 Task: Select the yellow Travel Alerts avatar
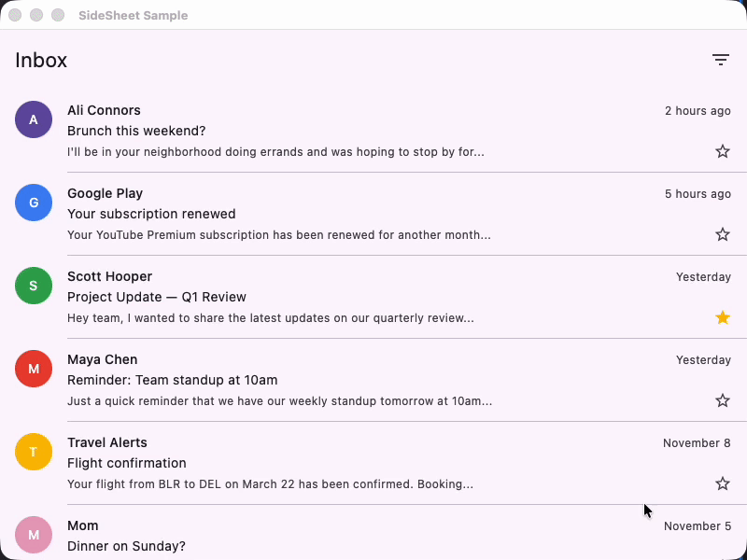pyautogui.click(x=34, y=452)
